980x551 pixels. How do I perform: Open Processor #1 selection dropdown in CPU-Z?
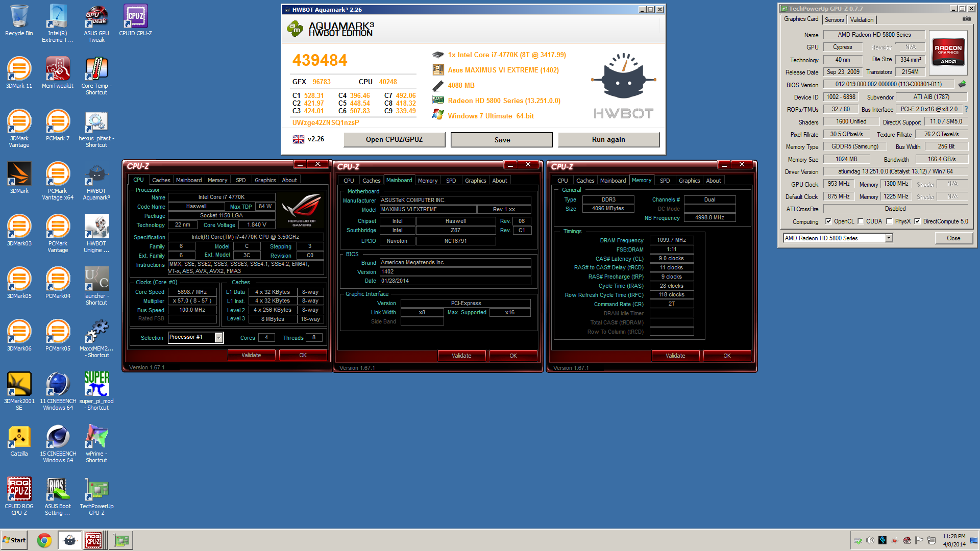tap(218, 338)
